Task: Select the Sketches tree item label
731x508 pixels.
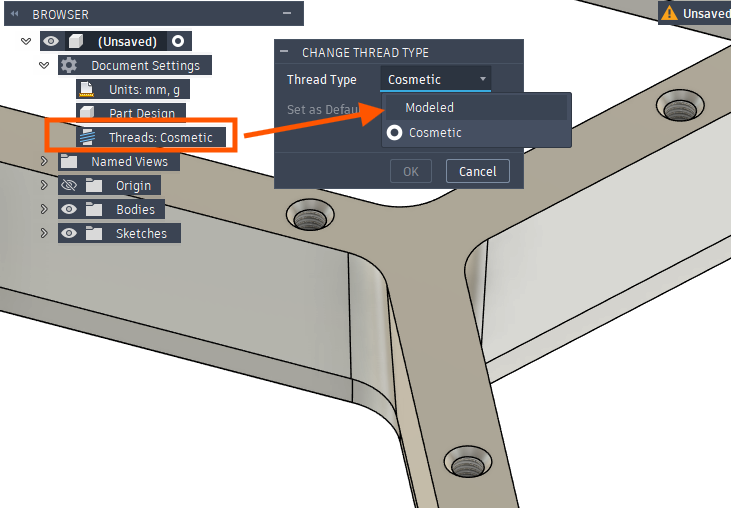Action: coord(141,233)
